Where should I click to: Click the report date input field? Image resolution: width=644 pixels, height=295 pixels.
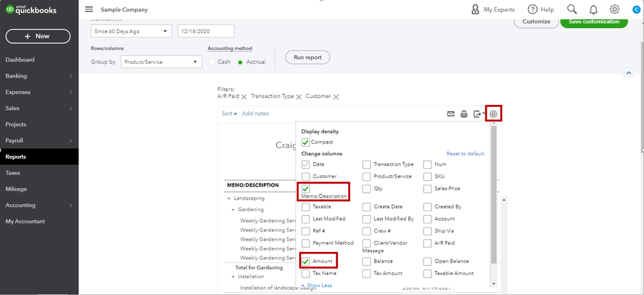pos(206,31)
